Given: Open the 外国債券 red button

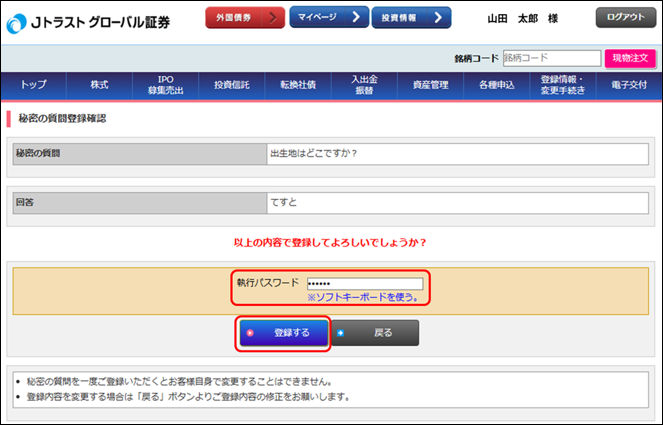Looking at the screenshot, I should [245, 18].
